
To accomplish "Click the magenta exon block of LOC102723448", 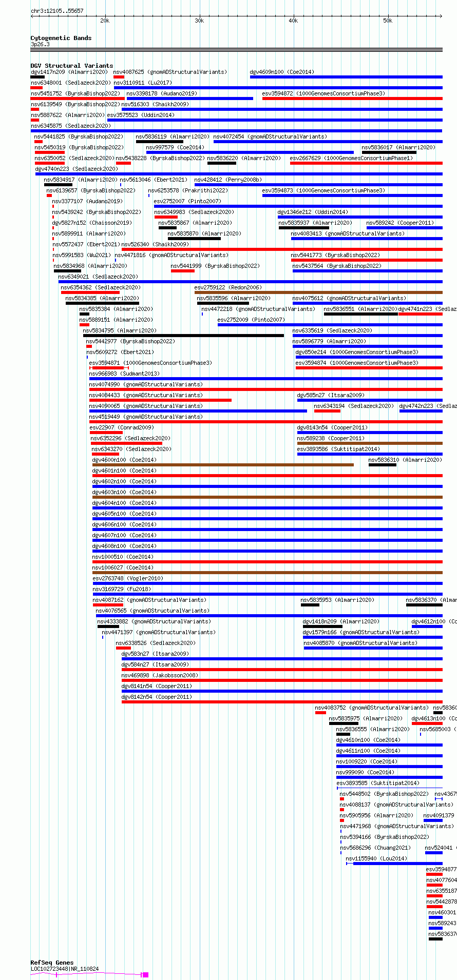I will coord(145,974).
